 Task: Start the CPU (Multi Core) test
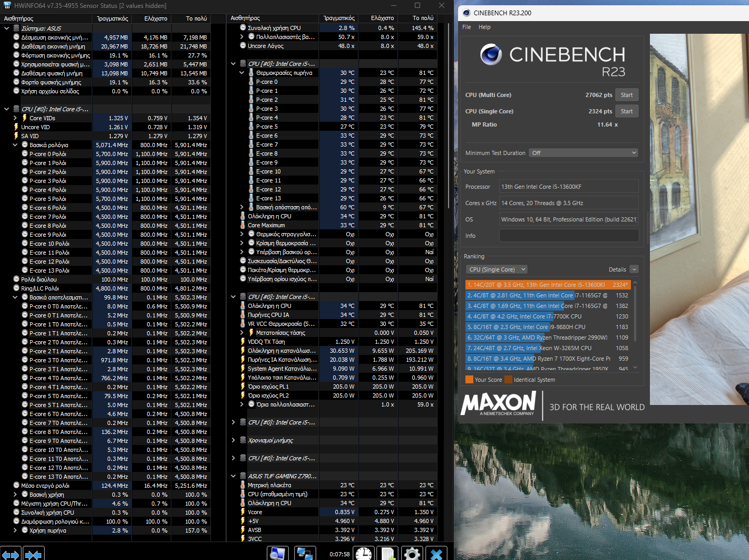627,95
